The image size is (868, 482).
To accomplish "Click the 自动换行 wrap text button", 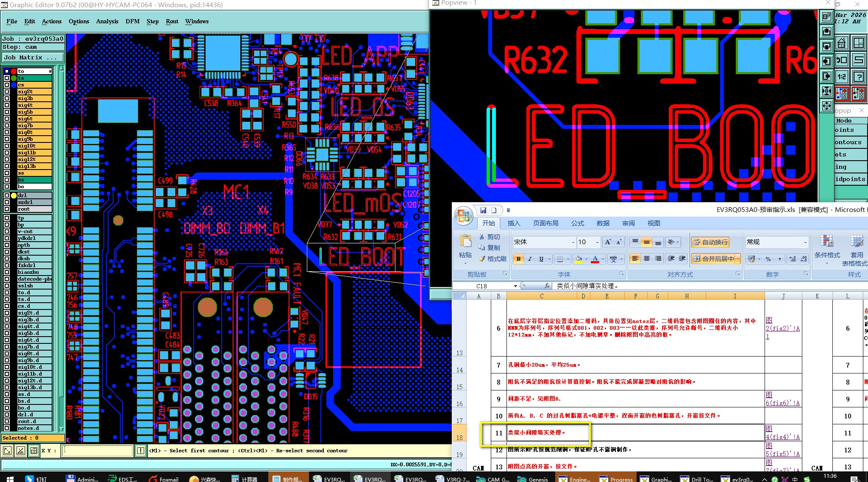I will [x=710, y=242].
